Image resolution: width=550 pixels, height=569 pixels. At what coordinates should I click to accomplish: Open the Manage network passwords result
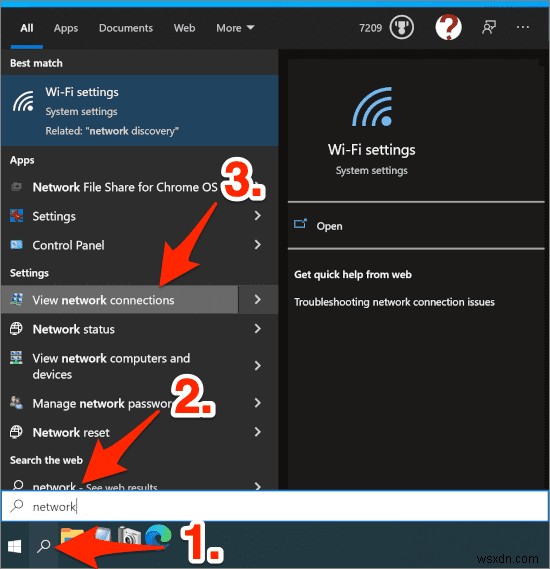(120, 404)
